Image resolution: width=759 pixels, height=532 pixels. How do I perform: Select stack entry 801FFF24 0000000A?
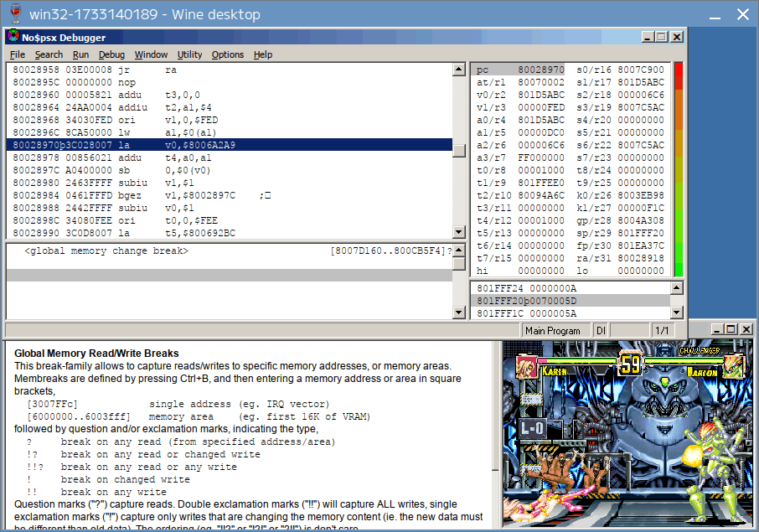coord(571,288)
